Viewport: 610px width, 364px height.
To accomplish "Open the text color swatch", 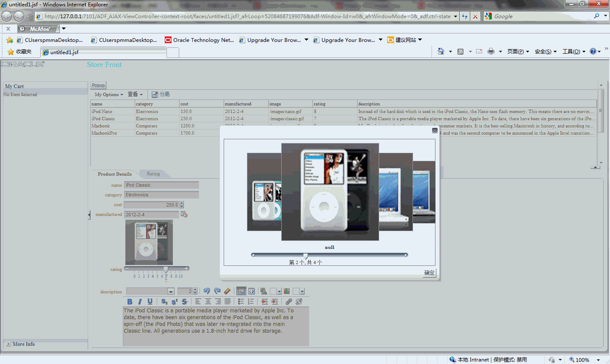I will (x=273, y=291).
